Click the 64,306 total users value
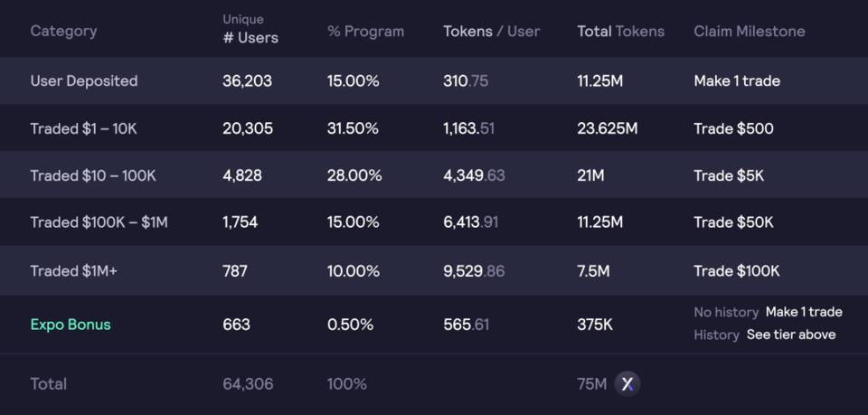Screen dimensions: 868x415 [248, 383]
